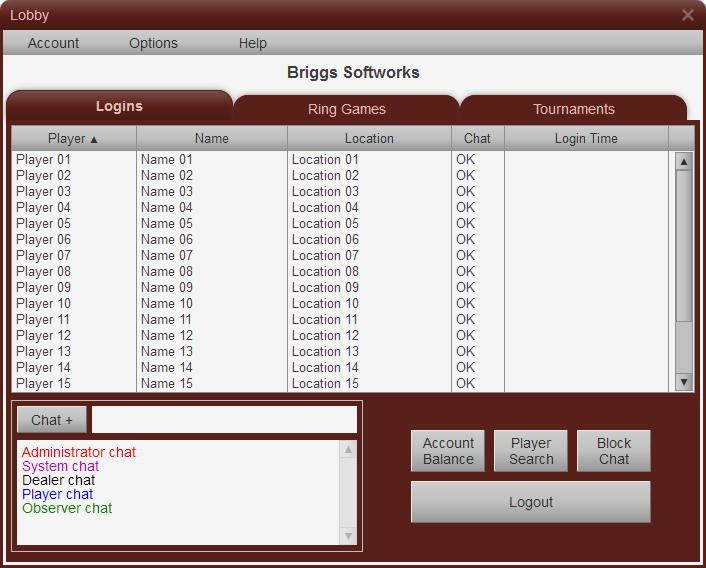
Task: Open the Account menu
Action: (54, 43)
